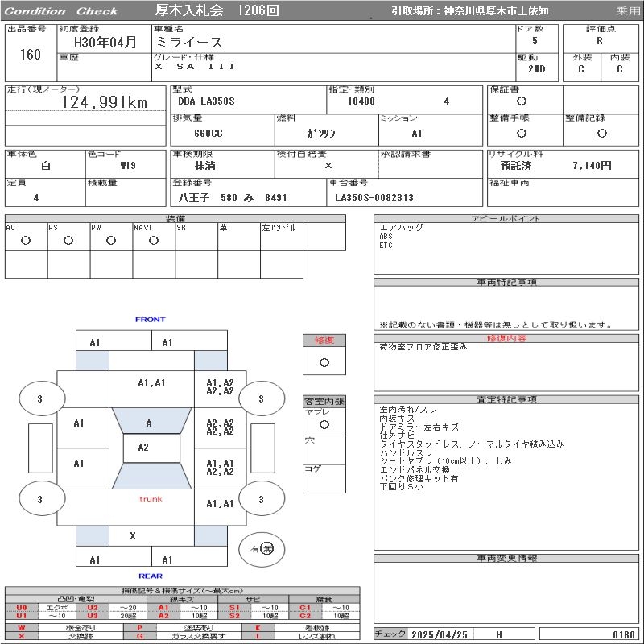Image resolution: width=644 pixels, height=644 pixels.
Task: Click the red 修復内容 section header
Action: pos(506,338)
